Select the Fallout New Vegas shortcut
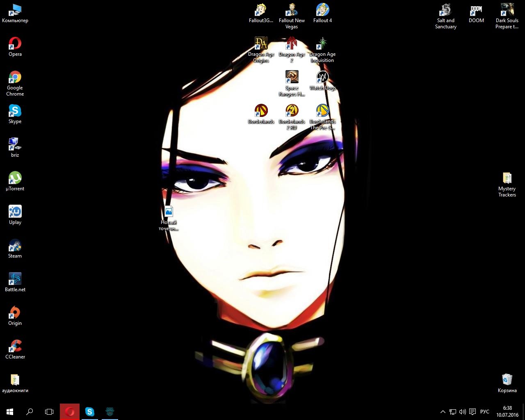This screenshot has width=525, height=420. point(292,16)
